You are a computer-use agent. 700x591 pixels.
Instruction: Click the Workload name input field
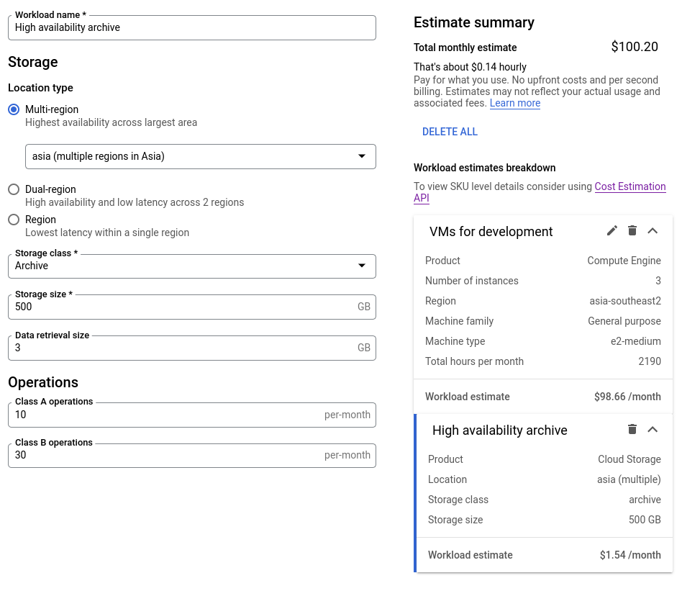pos(192,27)
